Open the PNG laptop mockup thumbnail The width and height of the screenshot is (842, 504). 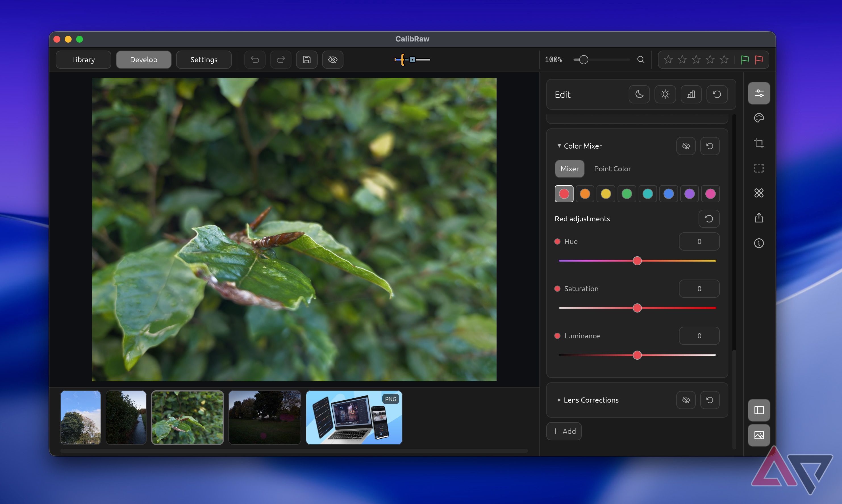click(354, 418)
